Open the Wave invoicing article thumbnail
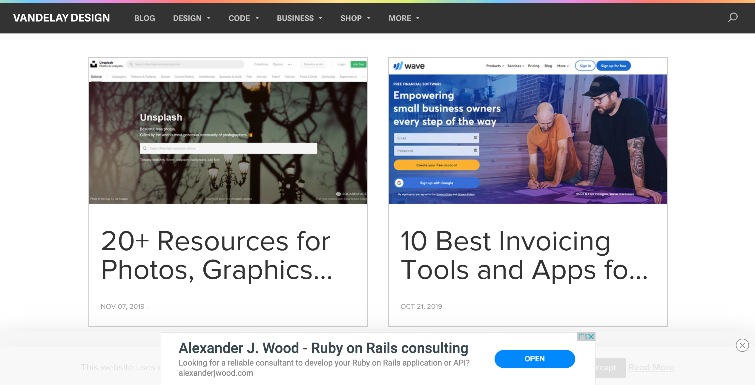 [528, 130]
